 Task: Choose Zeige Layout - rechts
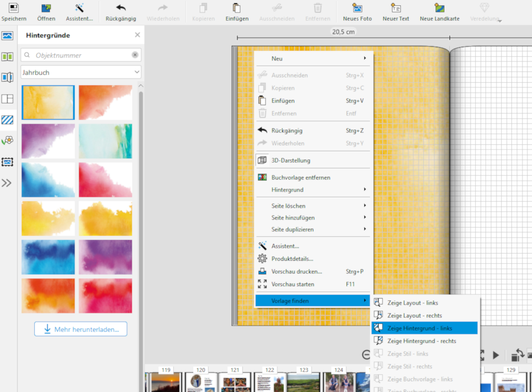(x=414, y=316)
